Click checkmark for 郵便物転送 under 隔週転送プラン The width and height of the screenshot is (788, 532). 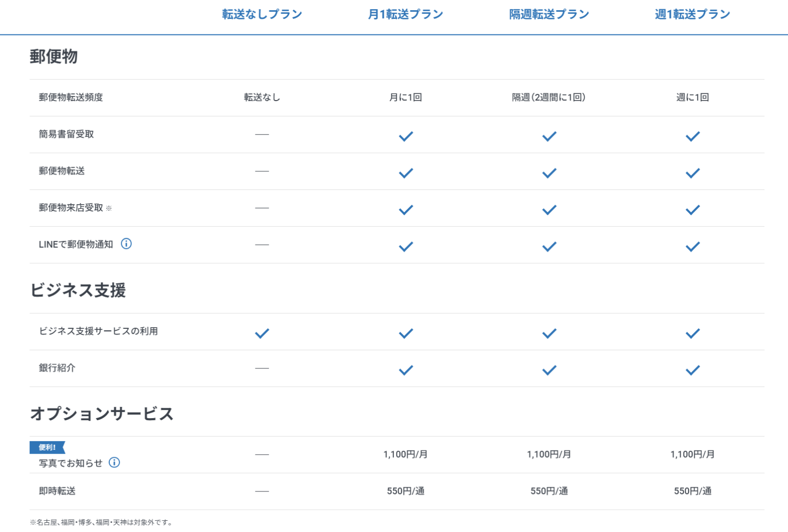coord(549,173)
